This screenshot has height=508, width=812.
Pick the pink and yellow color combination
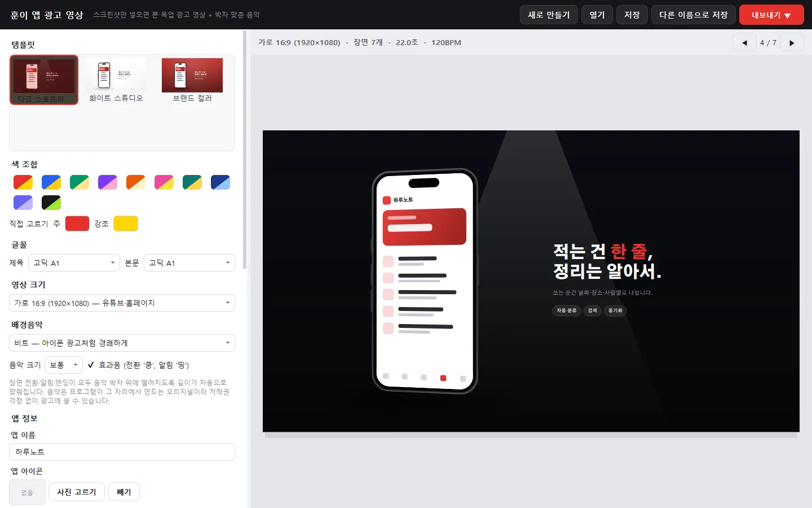point(164,182)
